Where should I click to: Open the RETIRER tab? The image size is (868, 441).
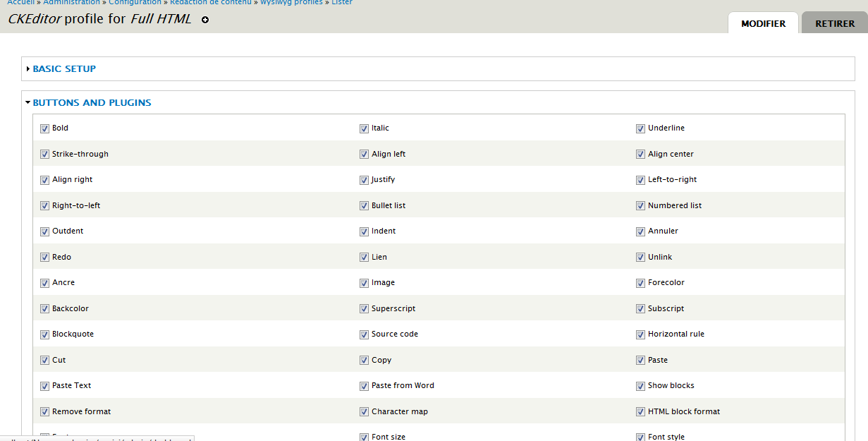[835, 23]
